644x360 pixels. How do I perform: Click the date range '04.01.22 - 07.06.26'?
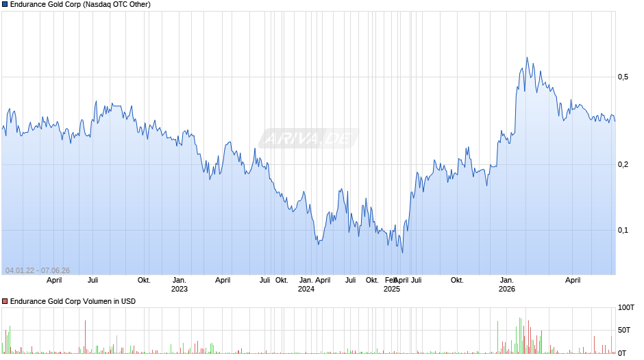(38, 270)
